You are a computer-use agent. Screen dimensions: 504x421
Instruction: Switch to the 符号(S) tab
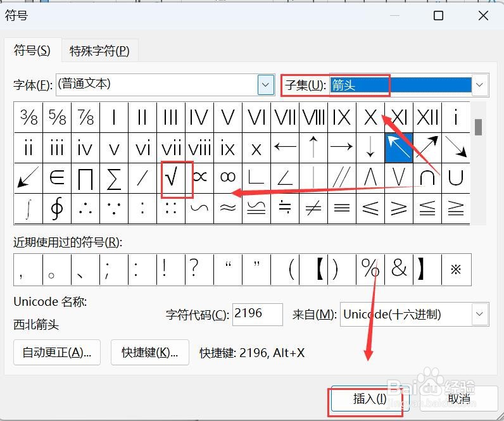click(32, 51)
